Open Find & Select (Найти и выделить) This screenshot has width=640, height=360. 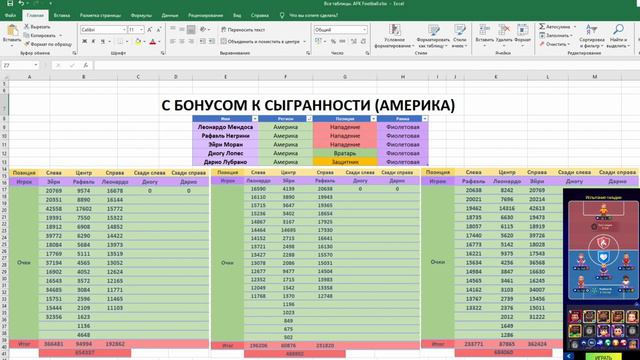tap(618, 36)
